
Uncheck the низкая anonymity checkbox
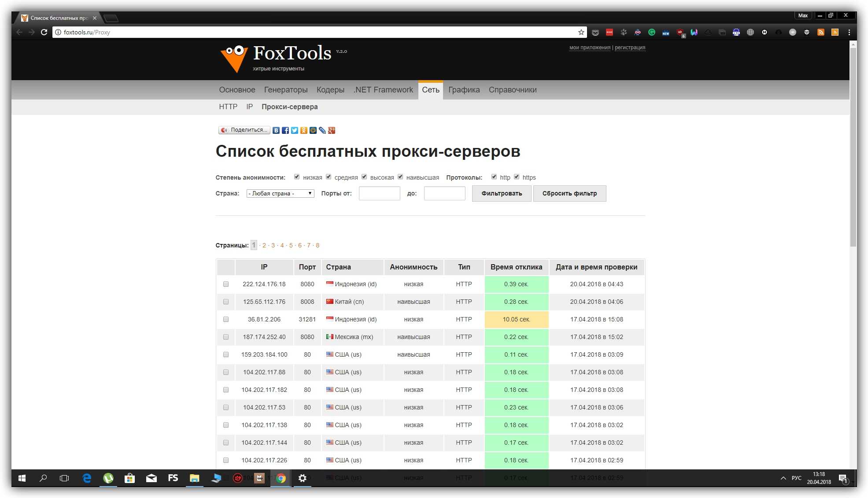pyautogui.click(x=297, y=177)
